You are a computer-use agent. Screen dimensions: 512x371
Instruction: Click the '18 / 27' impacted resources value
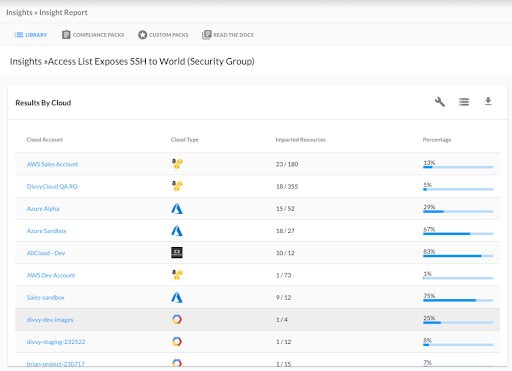click(285, 231)
